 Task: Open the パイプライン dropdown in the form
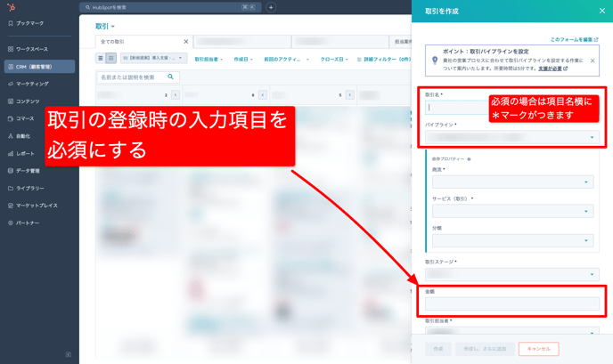click(512, 137)
